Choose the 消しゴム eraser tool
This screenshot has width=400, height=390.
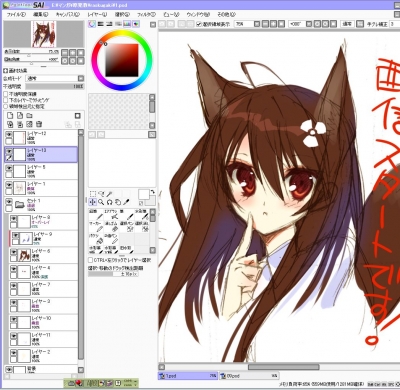point(111,227)
